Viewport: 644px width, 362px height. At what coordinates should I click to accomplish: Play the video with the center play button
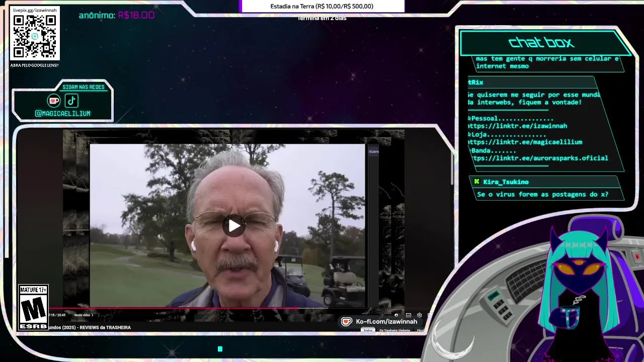click(x=234, y=226)
